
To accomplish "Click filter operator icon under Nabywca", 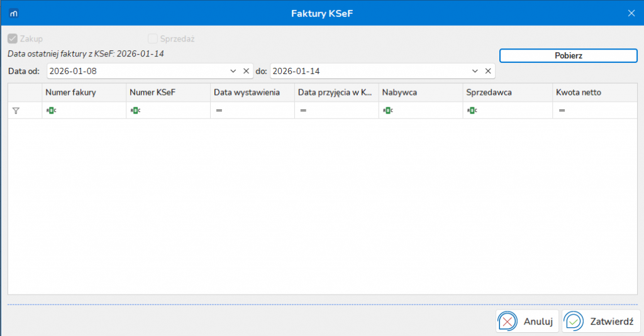I will tap(388, 111).
